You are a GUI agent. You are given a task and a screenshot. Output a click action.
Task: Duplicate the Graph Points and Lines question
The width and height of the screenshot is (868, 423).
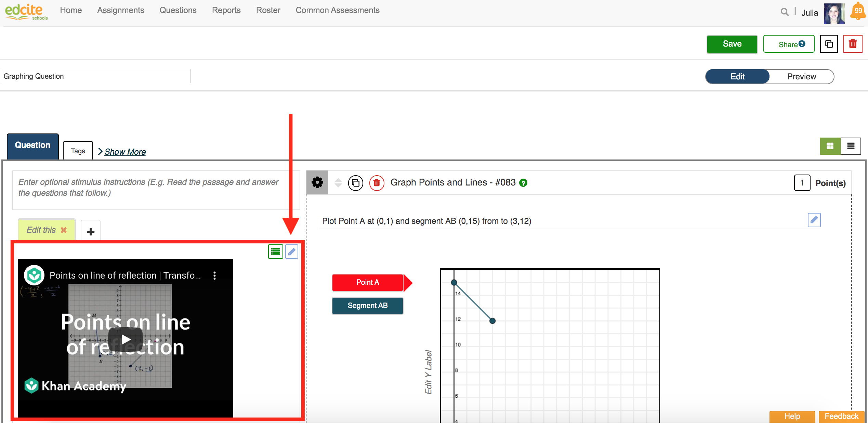click(x=355, y=183)
